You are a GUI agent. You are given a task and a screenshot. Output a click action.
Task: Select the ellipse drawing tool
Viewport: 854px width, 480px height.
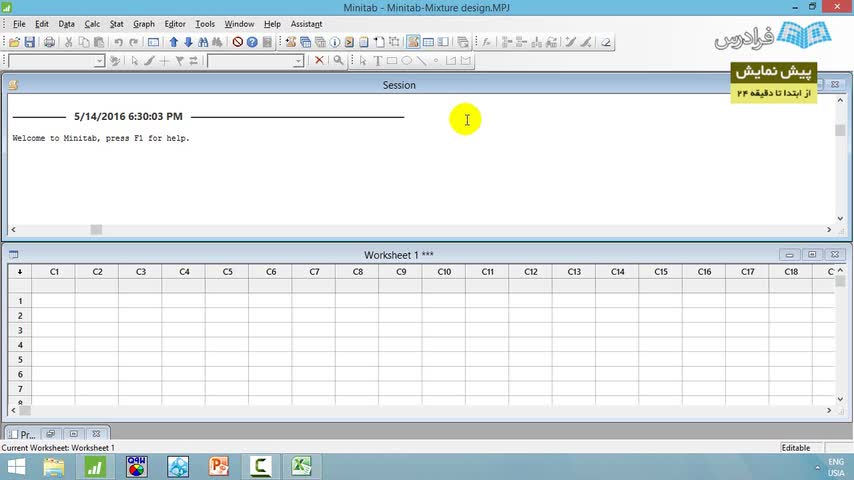pyautogui.click(x=406, y=61)
